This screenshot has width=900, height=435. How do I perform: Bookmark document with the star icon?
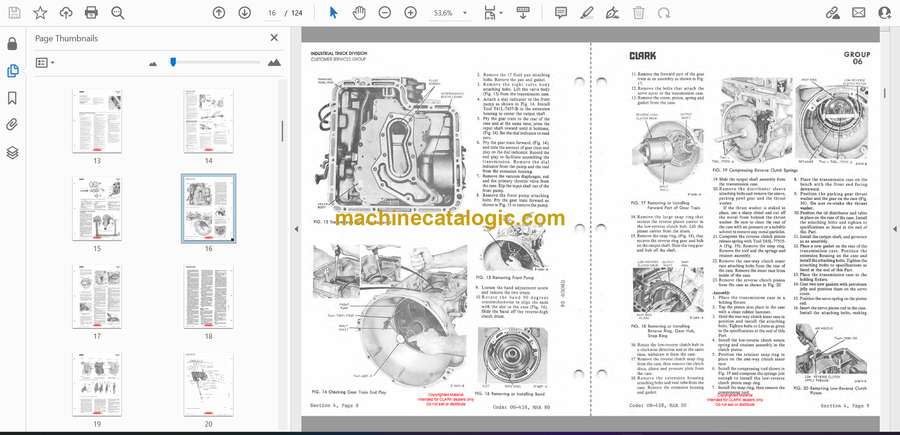[x=40, y=13]
